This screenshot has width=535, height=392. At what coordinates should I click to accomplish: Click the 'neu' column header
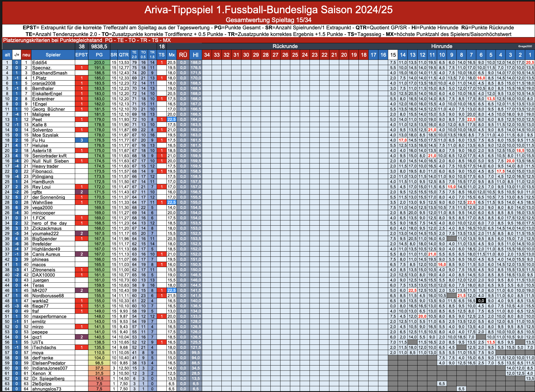click(x=26, y=55)
